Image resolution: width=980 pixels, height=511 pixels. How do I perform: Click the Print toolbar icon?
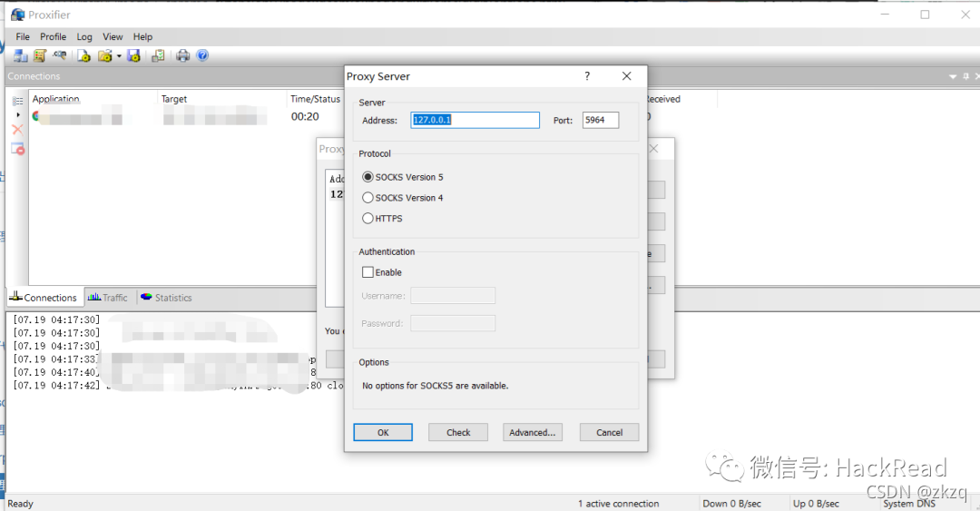(x=182, y=55)
